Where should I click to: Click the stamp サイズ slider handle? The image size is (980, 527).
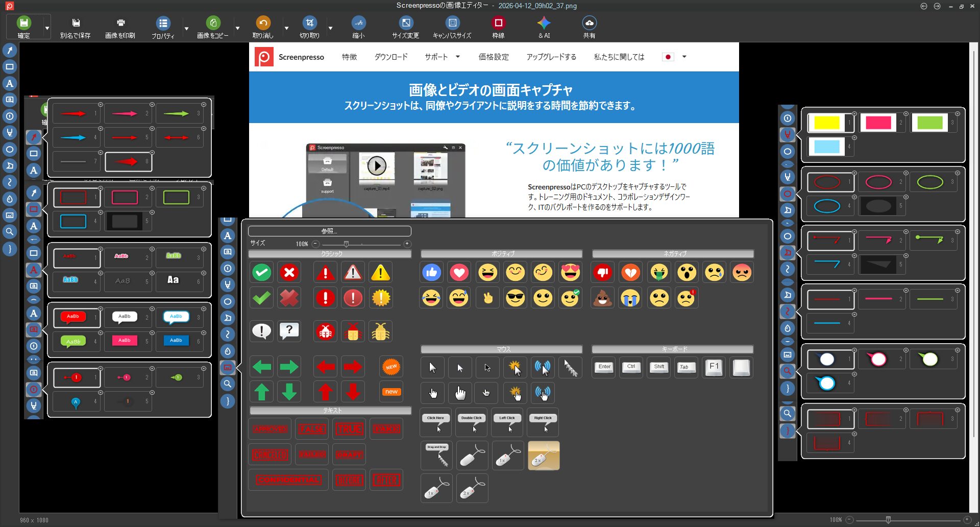pyautogui.click(x=346, y=244)
